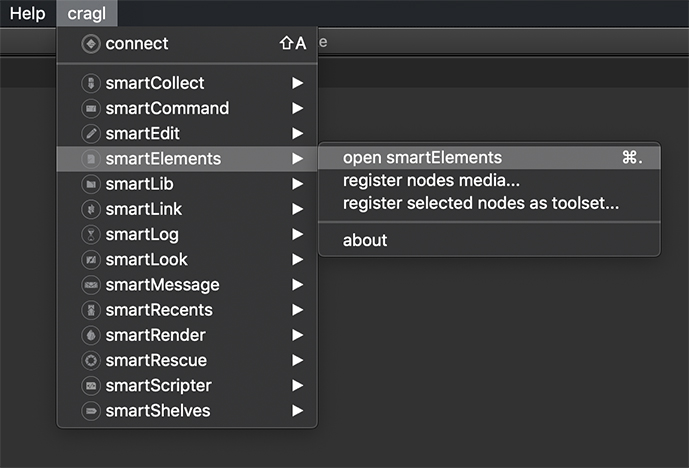Close the cragl menu in menu bar
This screenshot has height=468, width=689.
[x=87, y=13]
